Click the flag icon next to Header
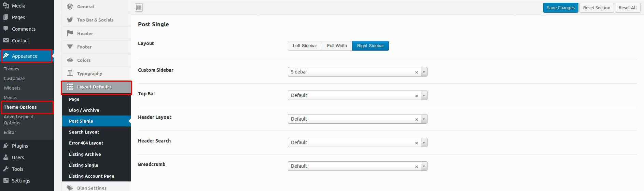Viewport: 644px width, 191px height. coord(70,33)
